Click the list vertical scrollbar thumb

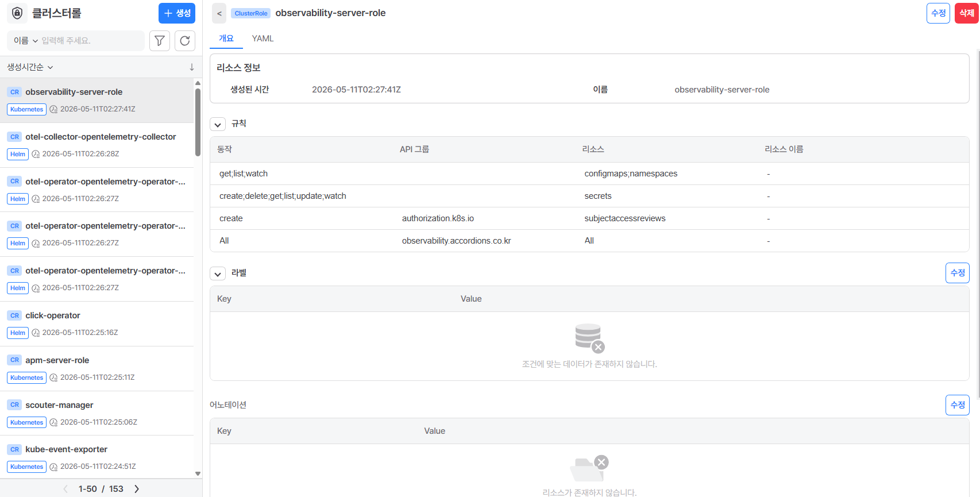(x=198, y=122)
